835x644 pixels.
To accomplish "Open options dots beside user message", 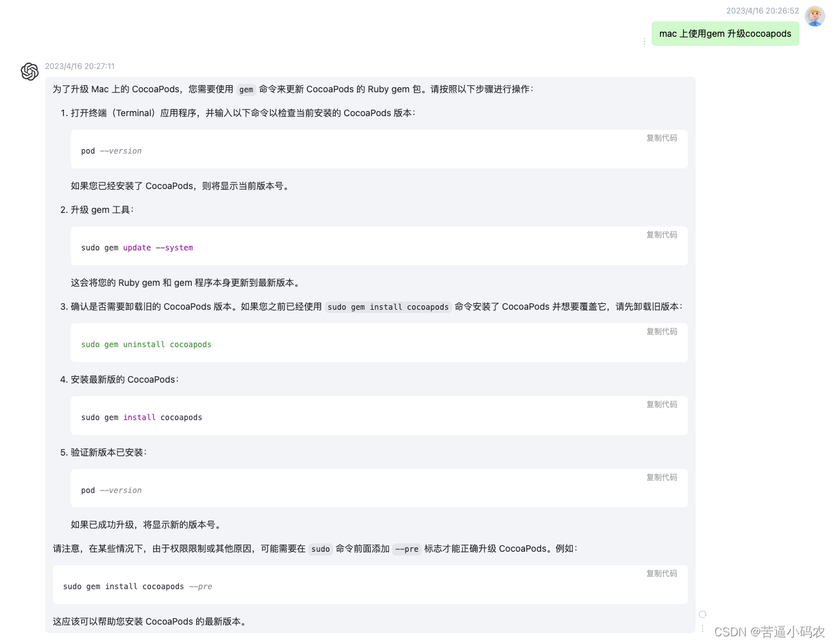I will click(x=644, y=41).
